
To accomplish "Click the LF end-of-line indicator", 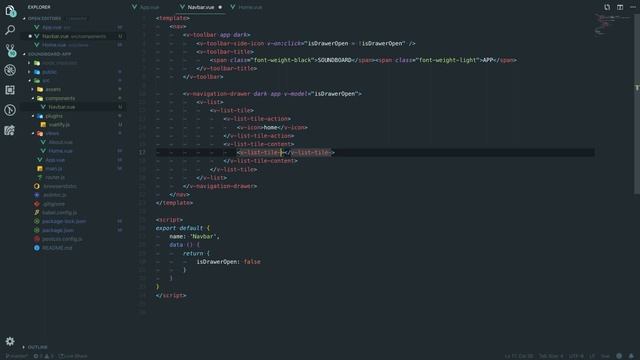I will click(592, 356).
